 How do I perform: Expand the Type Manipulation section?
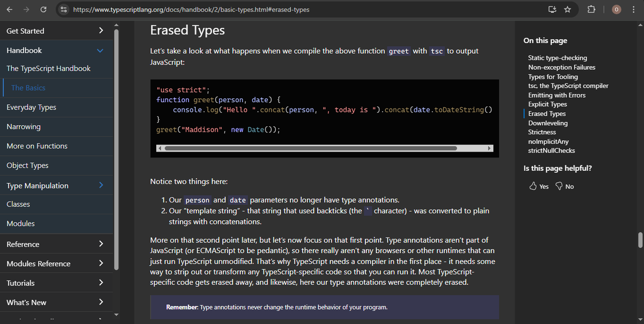pos(100,185)
